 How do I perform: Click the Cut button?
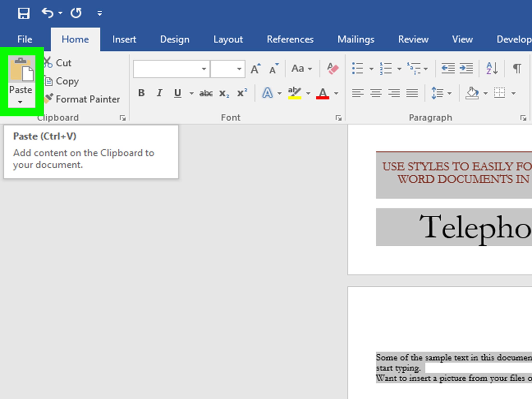pyautogui.click(x=58, y=63)
